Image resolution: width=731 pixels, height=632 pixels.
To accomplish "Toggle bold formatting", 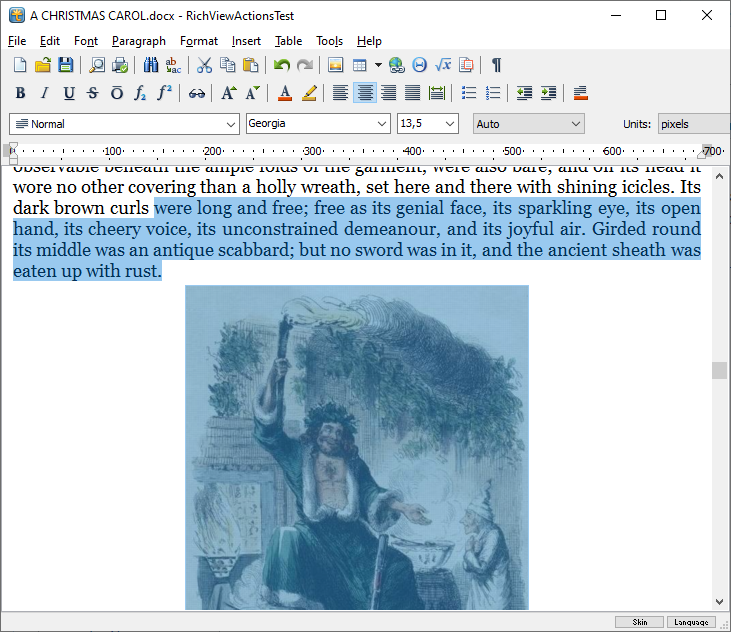I will pyautogui.click(x=20, y=93).
